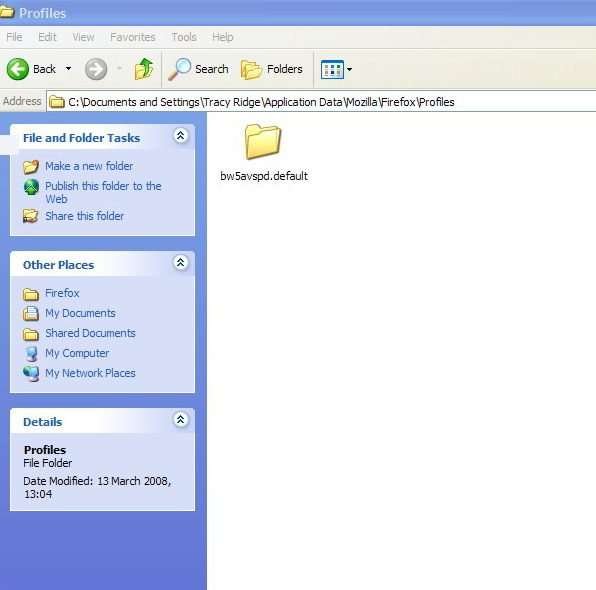
Task: Toggle the Folders pane button
Action: 272,69
